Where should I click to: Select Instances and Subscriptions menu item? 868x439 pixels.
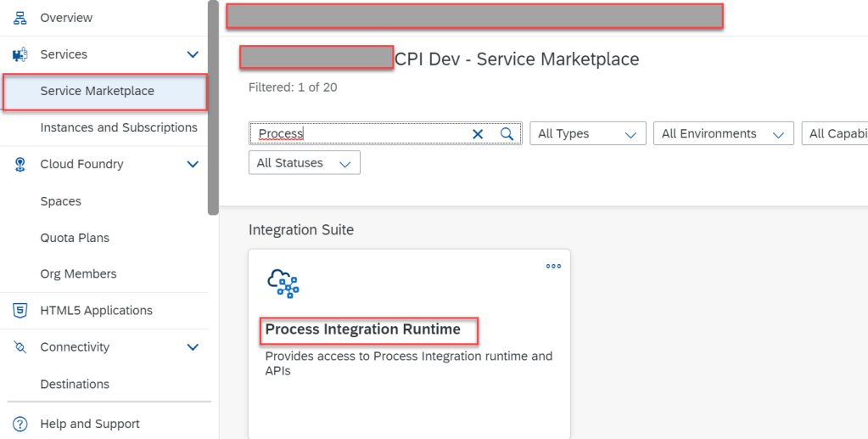[x=119, y=127]
